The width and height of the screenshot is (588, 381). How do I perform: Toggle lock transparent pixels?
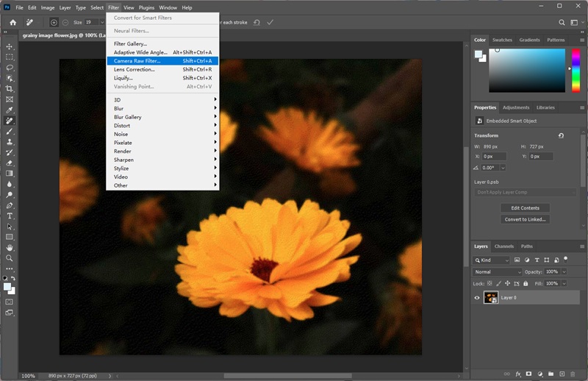pyautogui.click(x=489, y=283)
